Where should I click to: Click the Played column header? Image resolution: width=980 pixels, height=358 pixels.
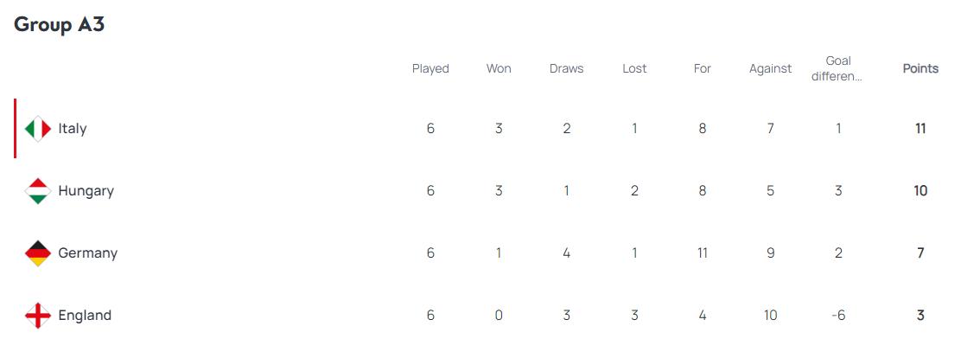pos(430,68)
